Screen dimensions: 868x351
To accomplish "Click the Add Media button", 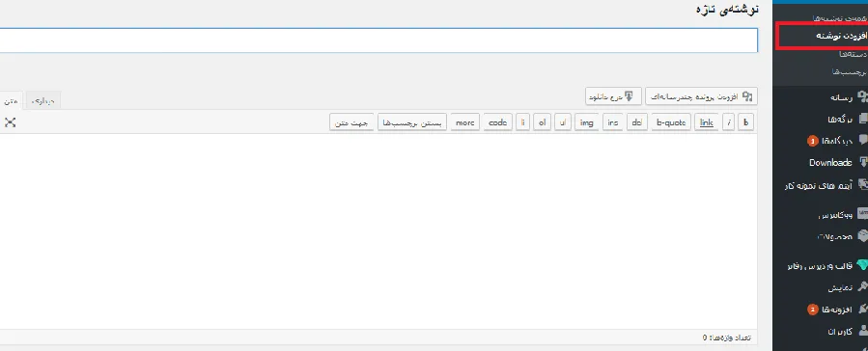I will tap(701, 96).
